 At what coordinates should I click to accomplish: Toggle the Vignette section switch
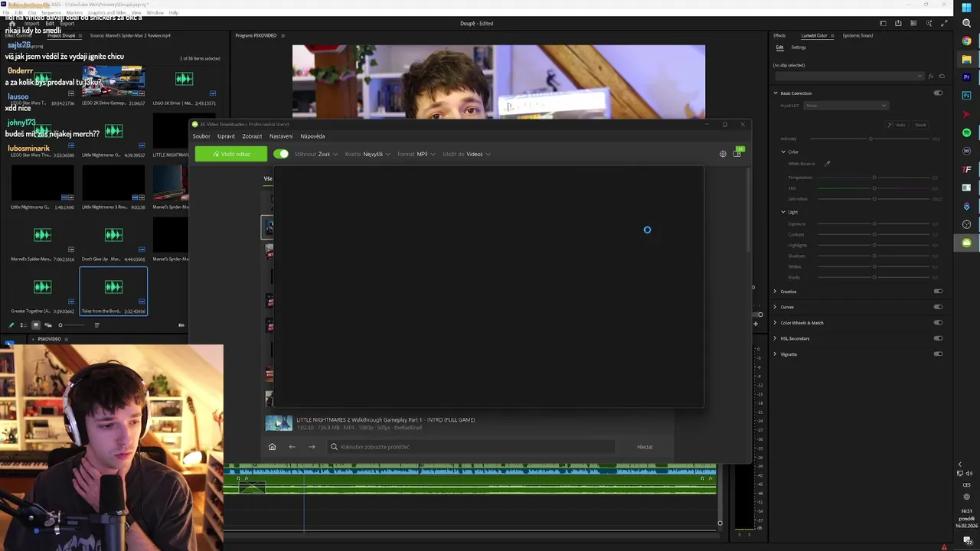click(x=938, y=354)
